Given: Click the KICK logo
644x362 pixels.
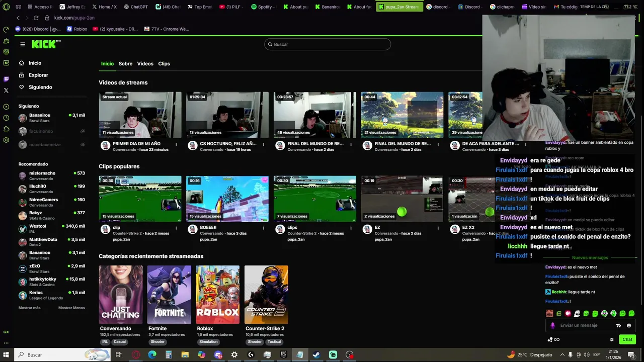Looking at the screenshot, I should pyautogui.click(x=46, y=44).
